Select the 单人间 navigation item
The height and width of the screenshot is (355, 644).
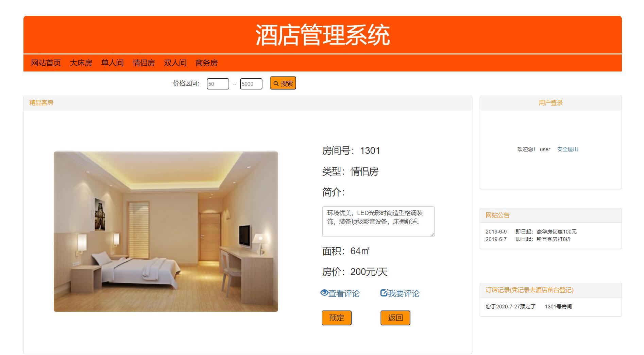click(x=112, y=63)
